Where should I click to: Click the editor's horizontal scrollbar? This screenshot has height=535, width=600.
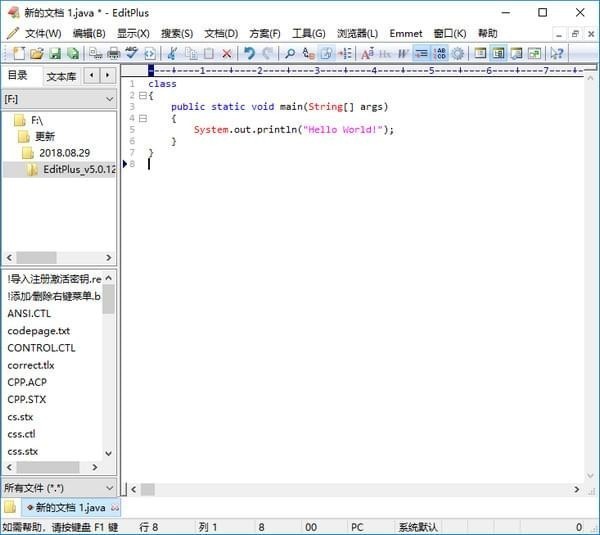350,489
